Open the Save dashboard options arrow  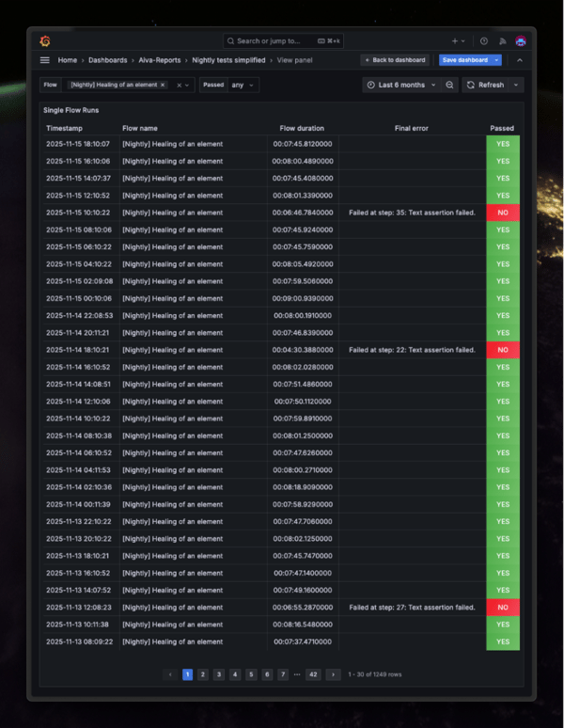pos(496,60)
